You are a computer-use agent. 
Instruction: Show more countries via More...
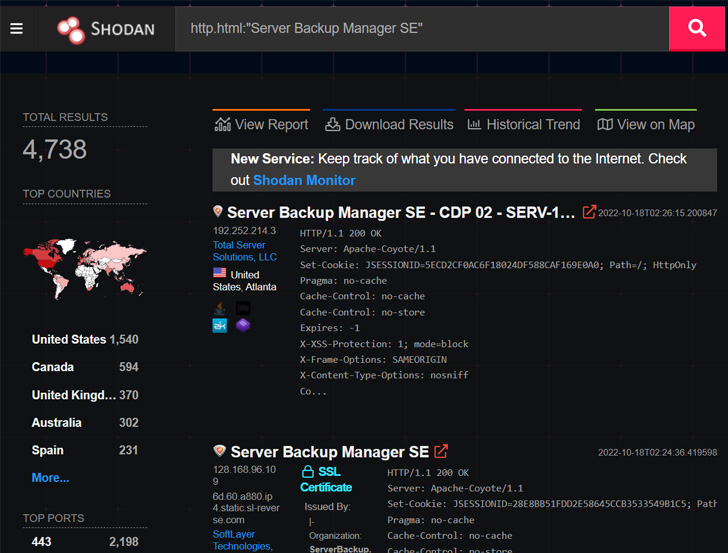pos(50,478)
